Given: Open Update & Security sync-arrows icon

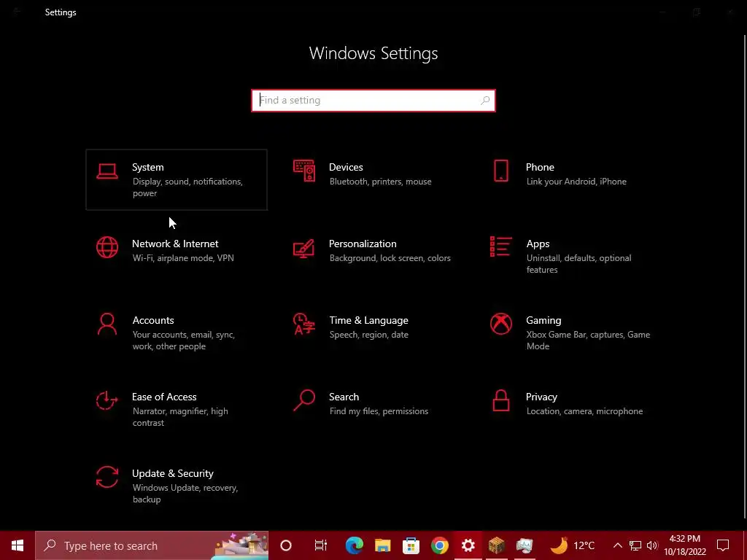Looking at the screenshot, I should 107,477.
